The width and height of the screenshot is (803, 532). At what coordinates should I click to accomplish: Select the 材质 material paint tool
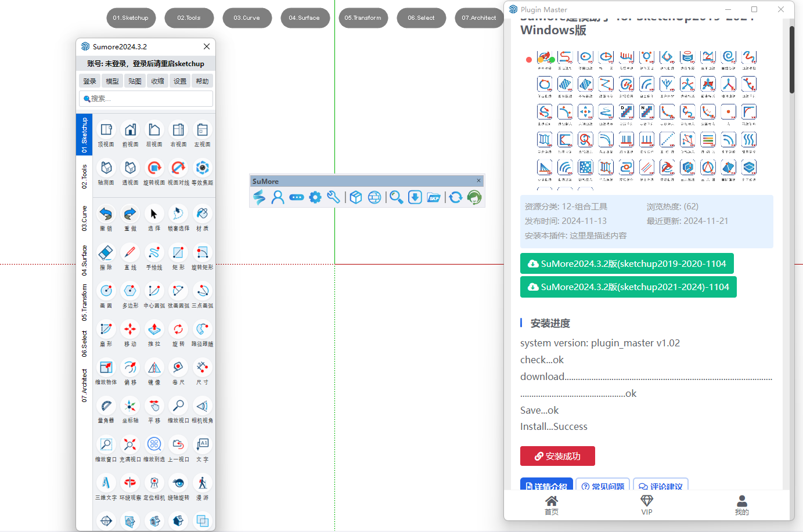(202, 214)
